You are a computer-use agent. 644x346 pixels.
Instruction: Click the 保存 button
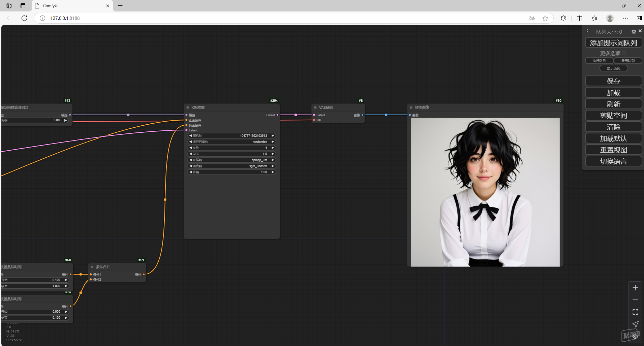pos(613,81)
